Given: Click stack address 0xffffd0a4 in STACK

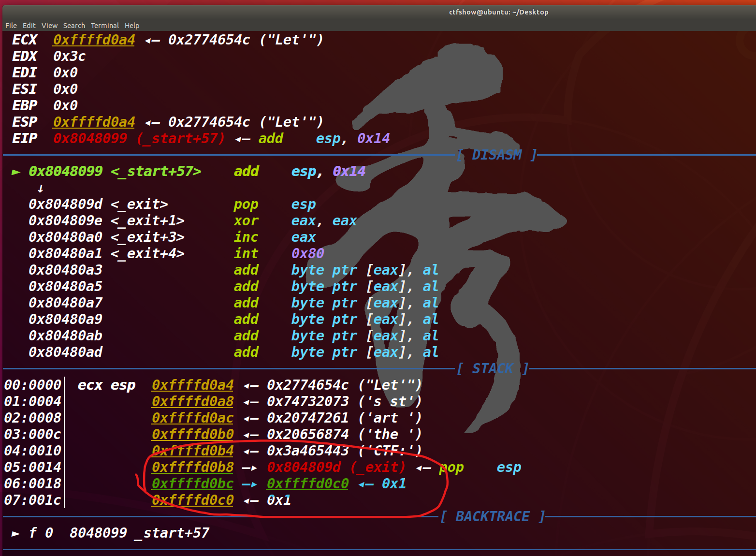Looking at the screenshot, I should click(x=192, y=385).
